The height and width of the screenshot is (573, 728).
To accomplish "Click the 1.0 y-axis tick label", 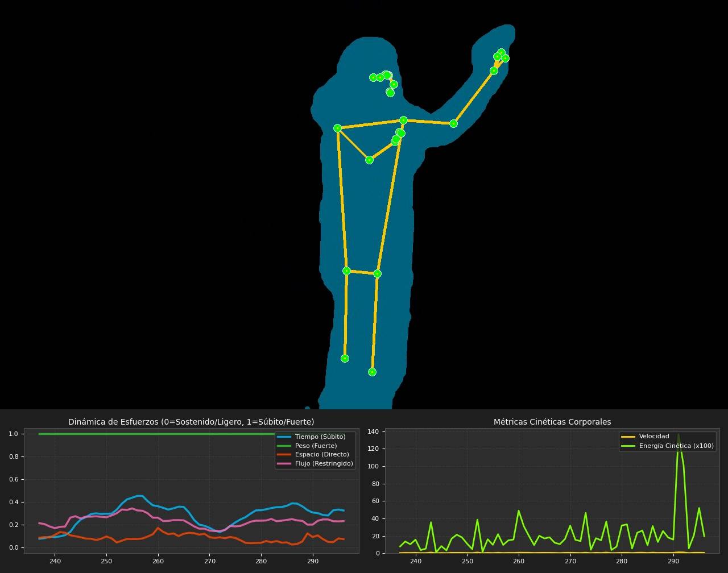I will tap(14, 434).
